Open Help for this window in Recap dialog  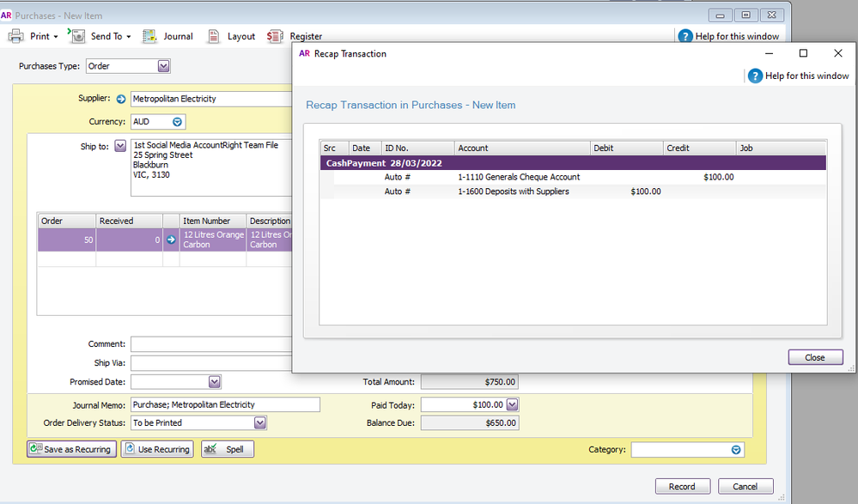[x=755, y=76]
